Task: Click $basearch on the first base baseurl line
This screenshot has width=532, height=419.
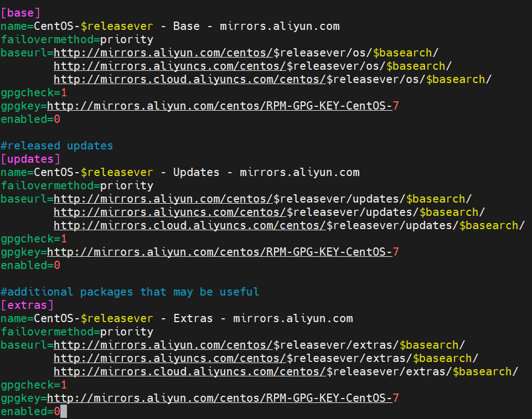Action: 402,53
